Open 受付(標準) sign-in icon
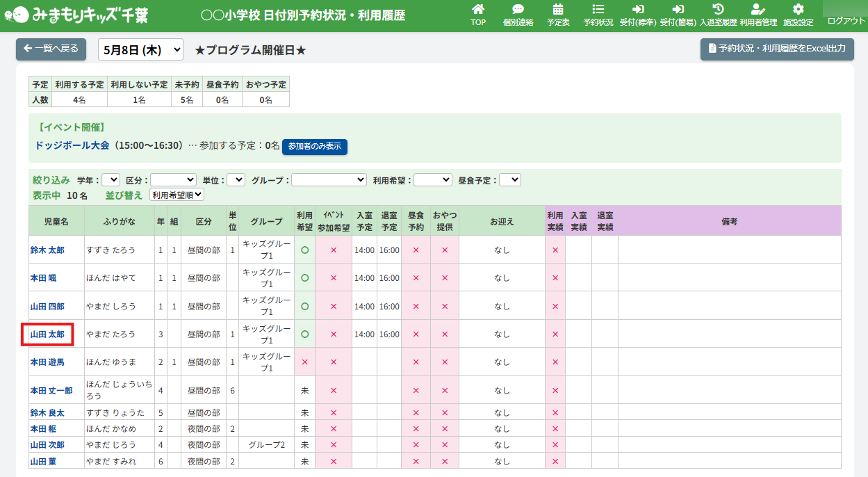This screenshot has height=477, width=868. coord(638,10)
